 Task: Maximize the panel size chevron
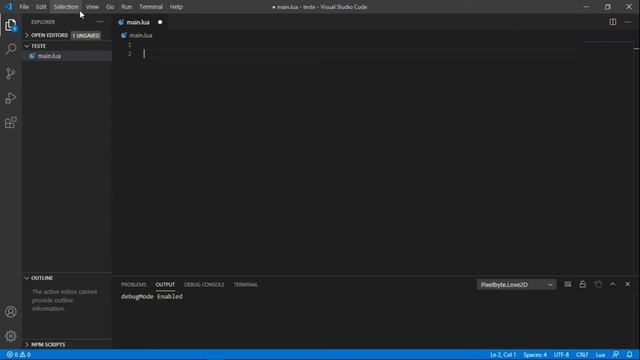(613, 284)
